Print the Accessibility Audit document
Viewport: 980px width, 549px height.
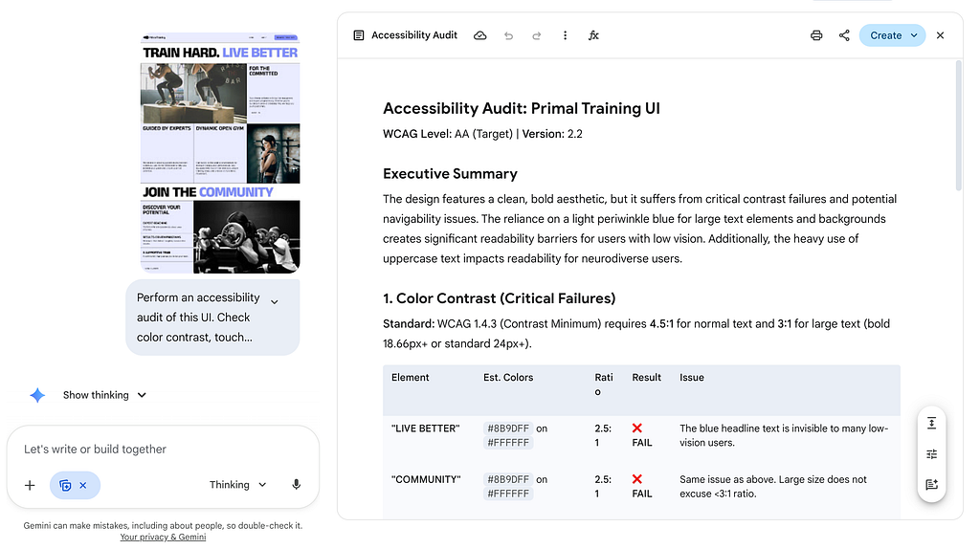click(816, 35)
